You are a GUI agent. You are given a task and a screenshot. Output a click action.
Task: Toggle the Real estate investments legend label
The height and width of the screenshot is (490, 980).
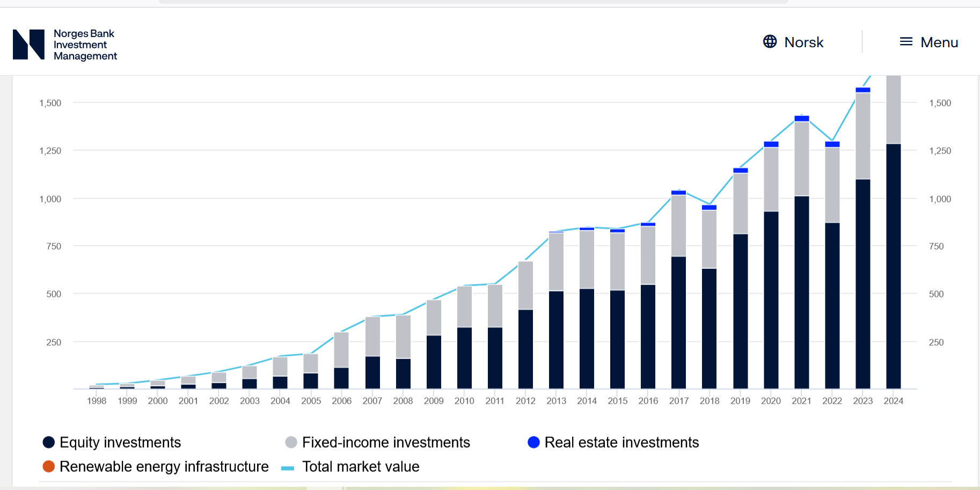(x=621, y=442)
